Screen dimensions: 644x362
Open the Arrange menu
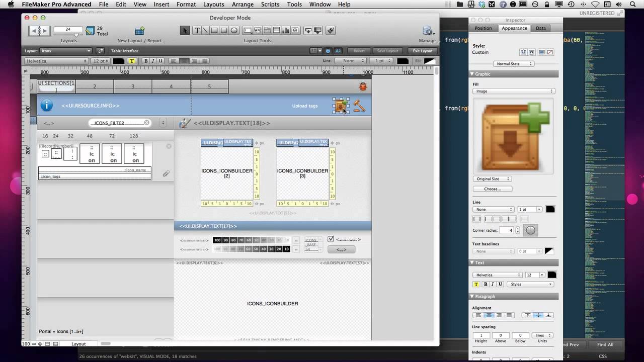coord(243,4)
